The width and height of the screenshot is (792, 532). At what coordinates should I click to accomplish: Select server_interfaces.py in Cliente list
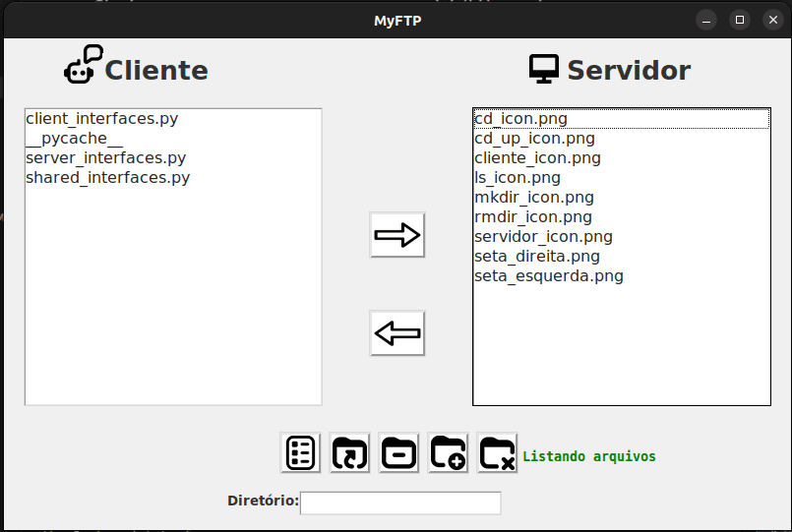point(173,158)
